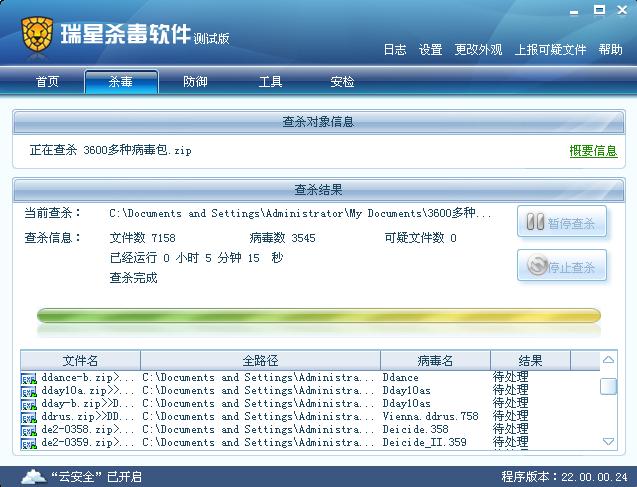Click 程序版本 22.00.00.24 in status bar
This screenshot has width=637, height=487.
(565, 476)
